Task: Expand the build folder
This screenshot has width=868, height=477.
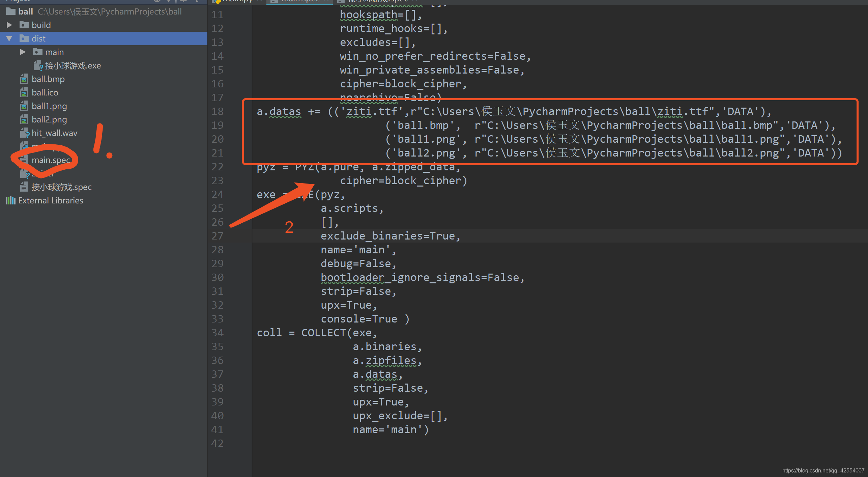Action: [x=9, y=25]
